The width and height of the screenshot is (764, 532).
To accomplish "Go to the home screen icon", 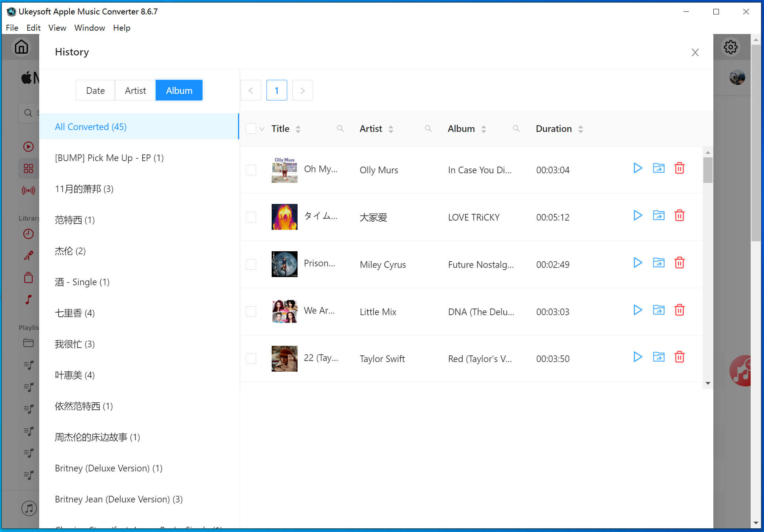I will (x=21, y=47).
